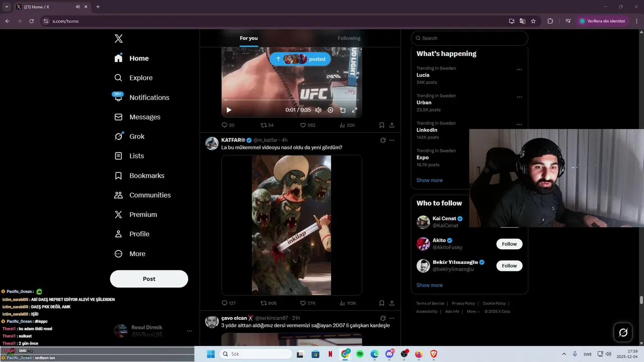644x362 pixels.
Task: Follow Bekir Yılmazoğlu
Action: [509, 265]
